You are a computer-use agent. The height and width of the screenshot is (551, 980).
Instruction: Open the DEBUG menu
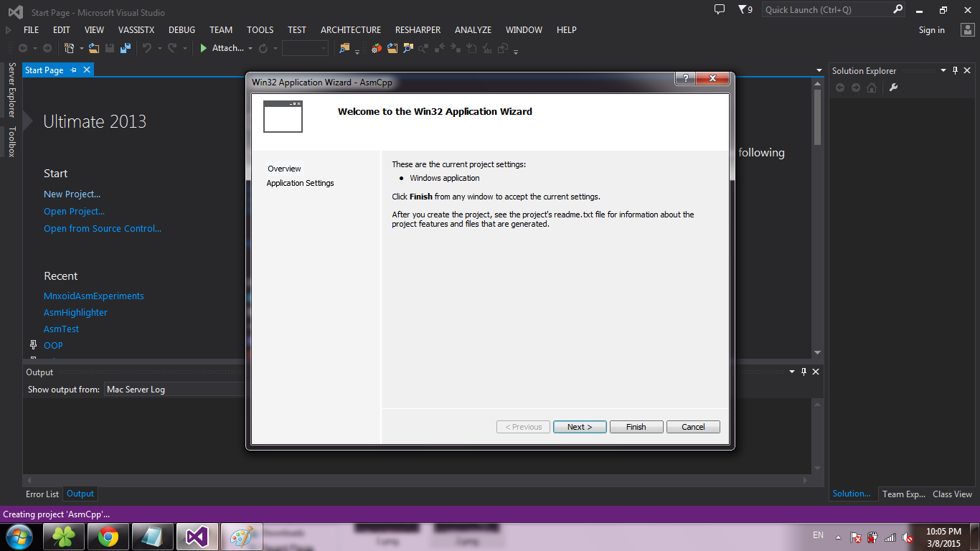click(182, 29)
